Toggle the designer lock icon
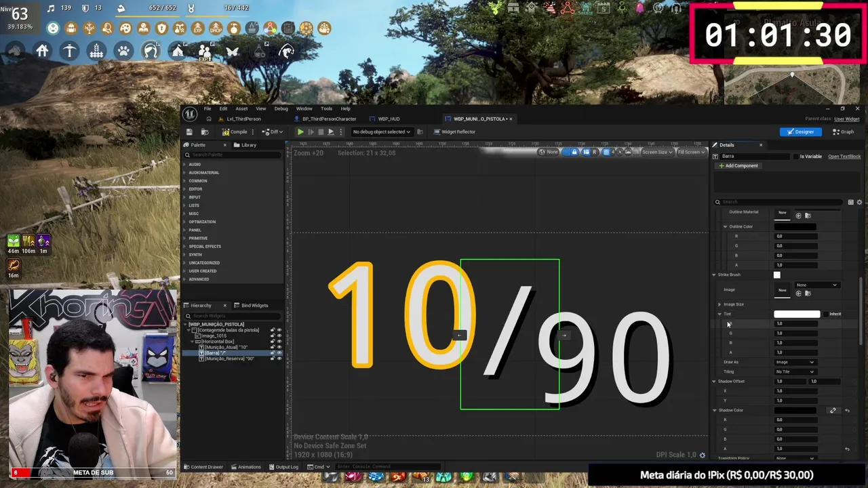This screenshot has height=488, width=868. 574,152
